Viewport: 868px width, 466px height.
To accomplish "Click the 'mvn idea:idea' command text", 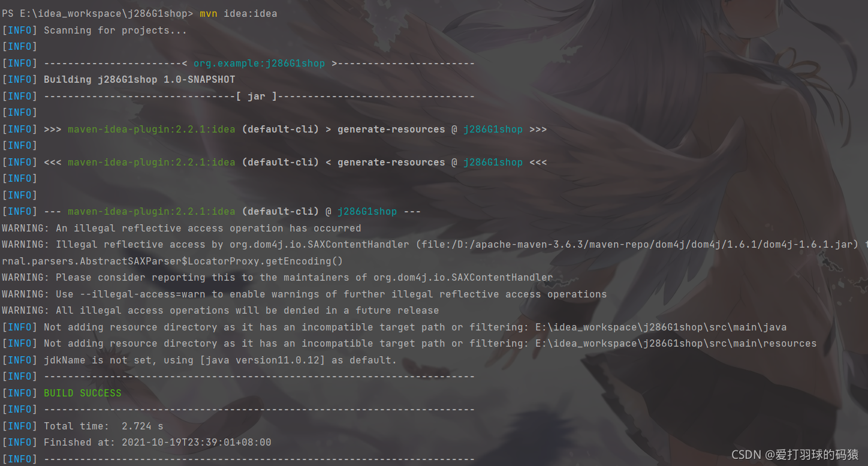I will 238,13.
